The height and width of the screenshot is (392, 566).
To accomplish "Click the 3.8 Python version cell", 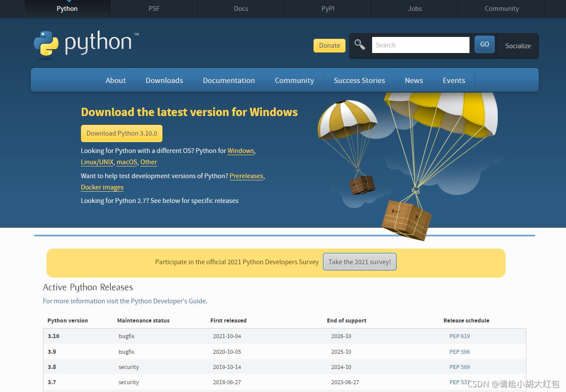I will tap(52, 367).
